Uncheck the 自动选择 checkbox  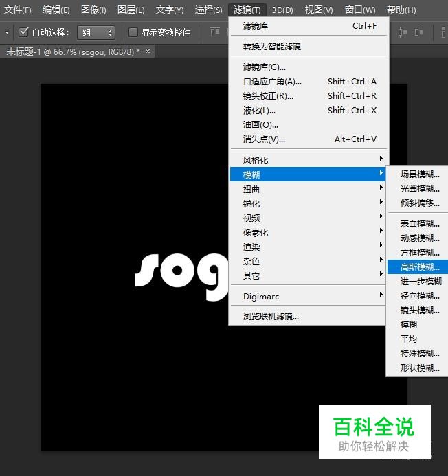point(23,32)
